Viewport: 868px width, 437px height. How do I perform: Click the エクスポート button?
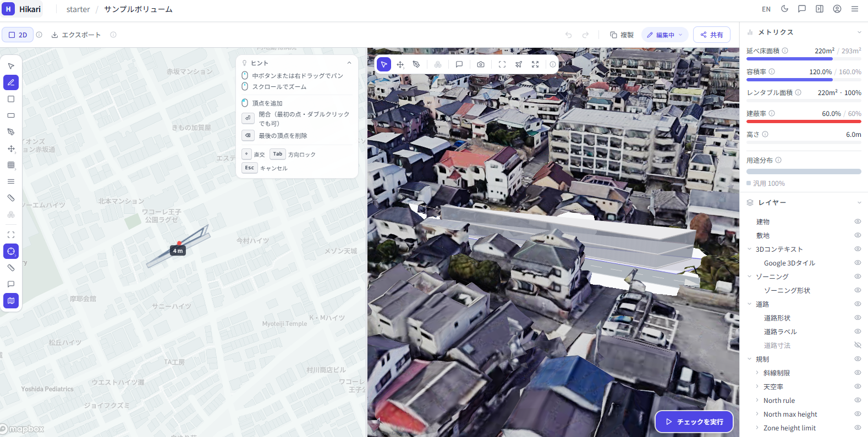(76, 35)
